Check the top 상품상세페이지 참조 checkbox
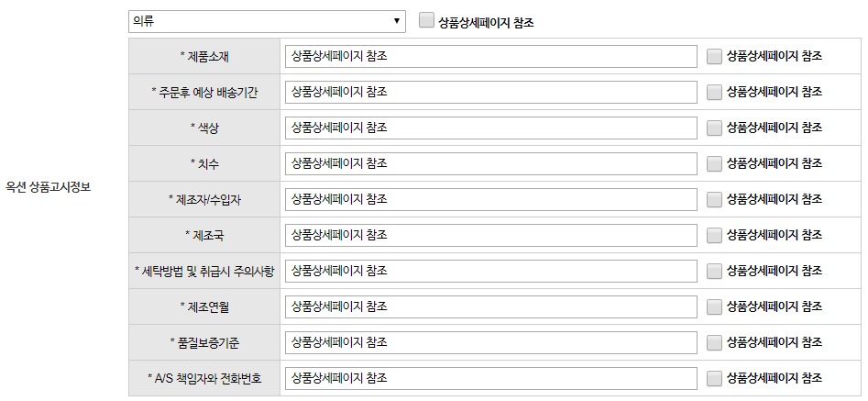Image resolution: width=868 pixels, height=401 pixels. tap(426, 21)
